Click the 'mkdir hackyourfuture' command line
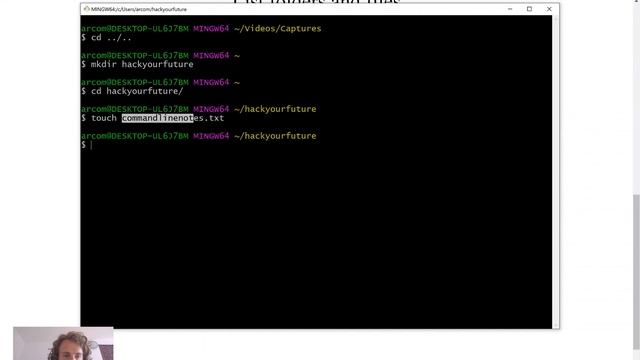The image size is (640, 360). pyautogui.click(x=137, y=64)
